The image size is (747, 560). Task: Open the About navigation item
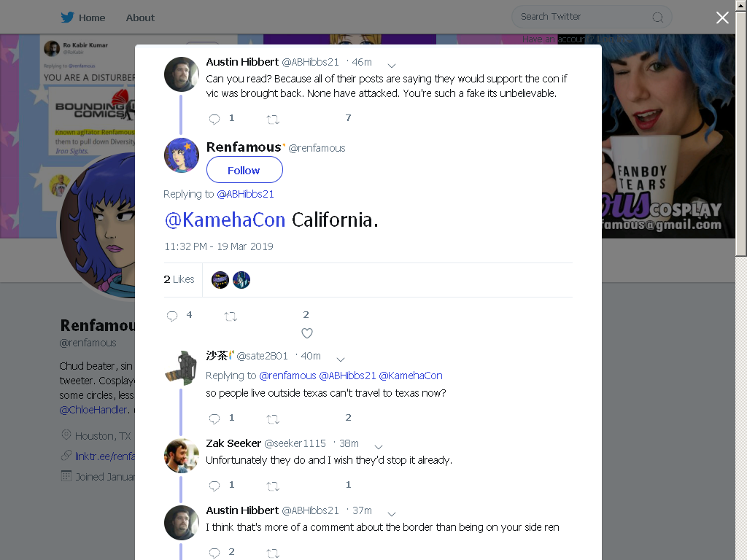click(x=140, y=17)
